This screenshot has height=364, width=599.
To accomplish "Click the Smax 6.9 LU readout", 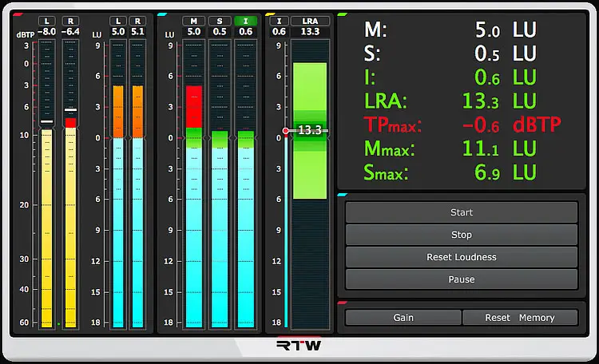I will 450,172.
